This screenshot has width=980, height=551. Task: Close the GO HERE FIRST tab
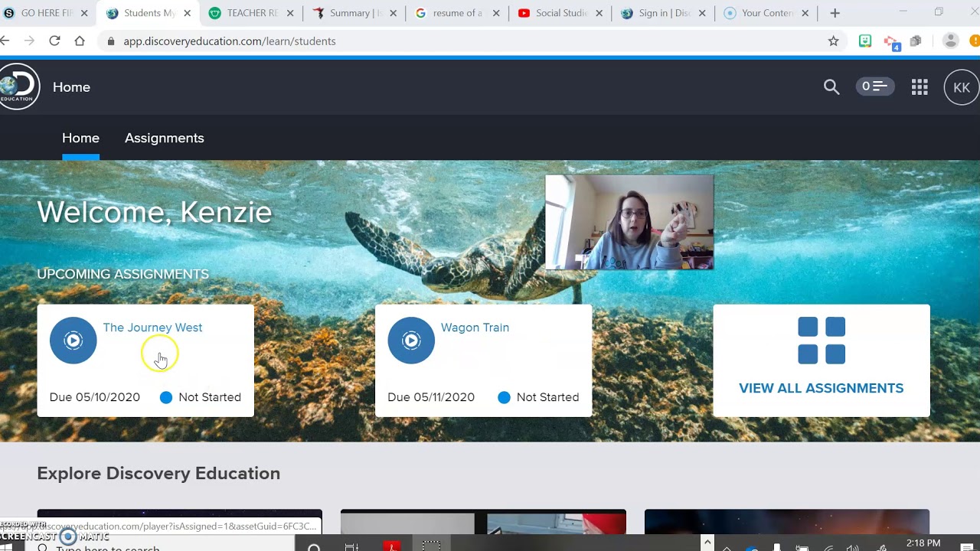coord(84,13)
